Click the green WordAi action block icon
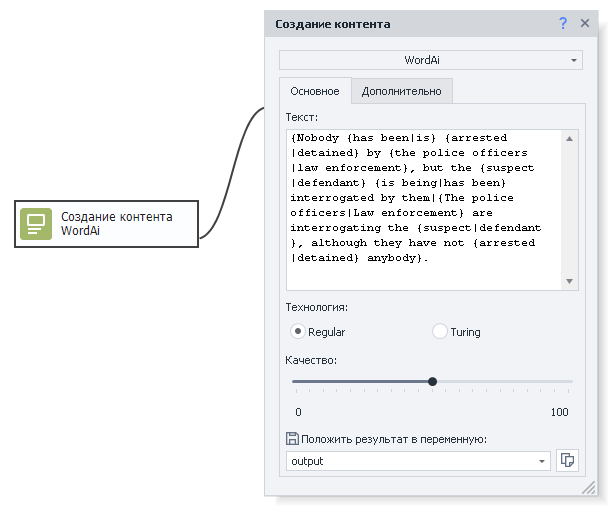 pos(37,223)
